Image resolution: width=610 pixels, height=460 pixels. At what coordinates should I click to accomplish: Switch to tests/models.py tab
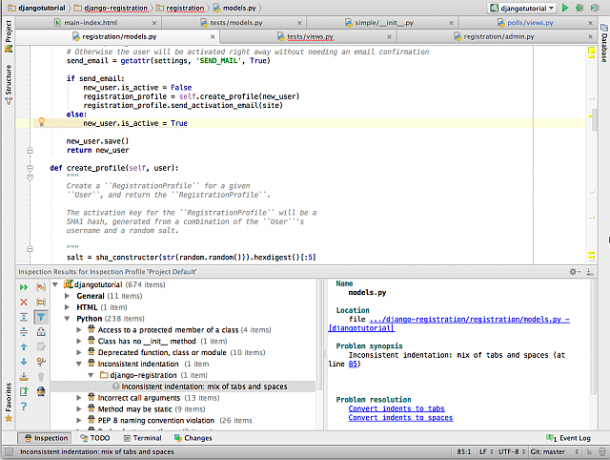click(x=236, y=23)
